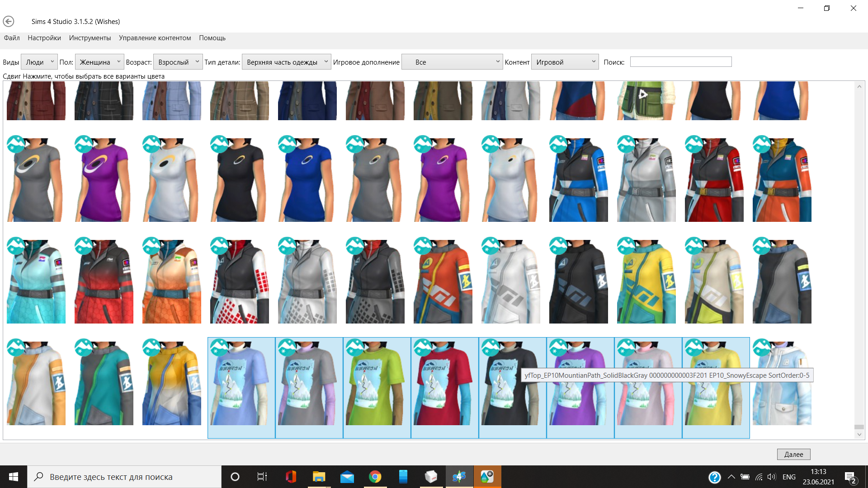Open the notification center icon

(850, 477)
